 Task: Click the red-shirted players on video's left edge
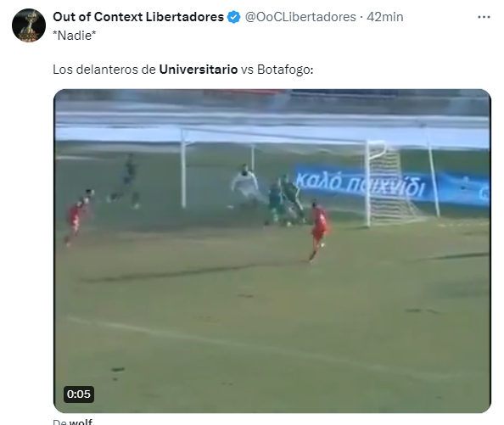click(x=79, y=216)
